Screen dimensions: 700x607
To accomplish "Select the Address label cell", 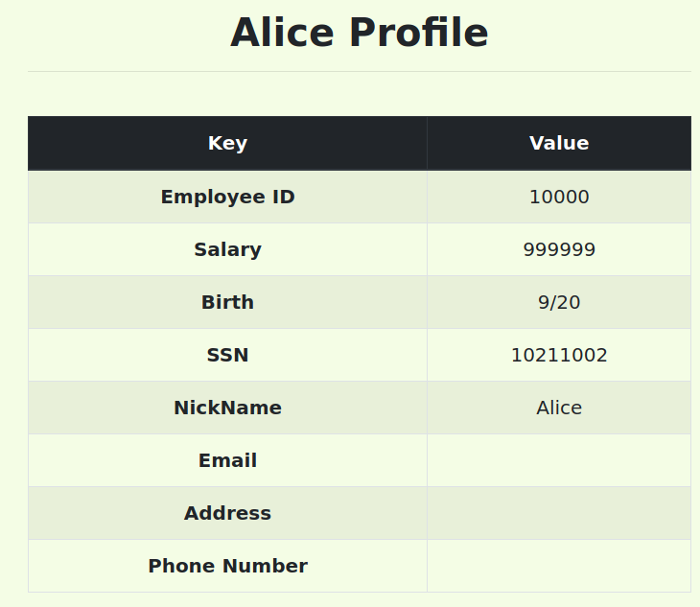I will (x=227, y=514).
